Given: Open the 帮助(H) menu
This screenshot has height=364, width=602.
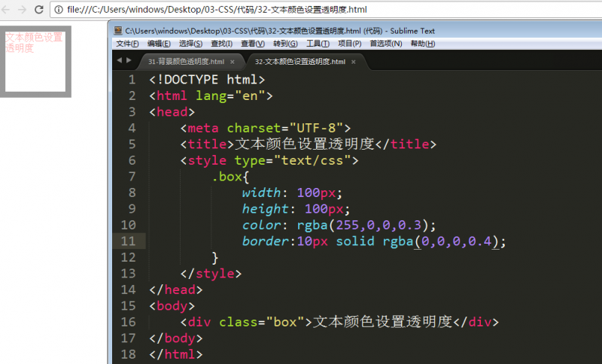Looking at the screenshot, I should coord(422,44).
